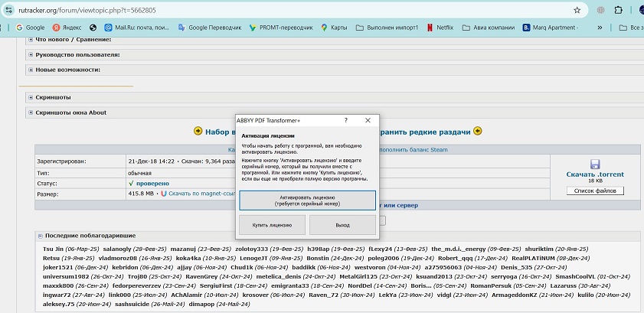Click the Скачать .torrent link
644x313 pixels.
[595, 175]
